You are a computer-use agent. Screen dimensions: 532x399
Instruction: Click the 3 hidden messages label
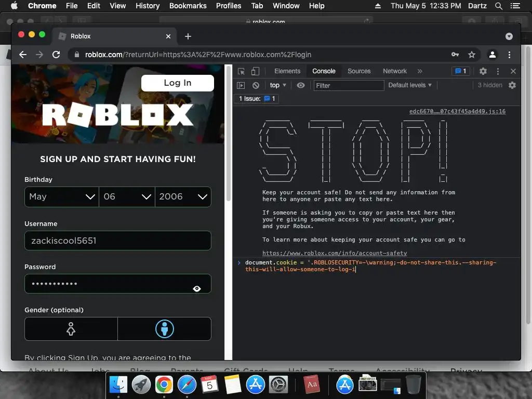pyautogui.click(x=490, y=85)
